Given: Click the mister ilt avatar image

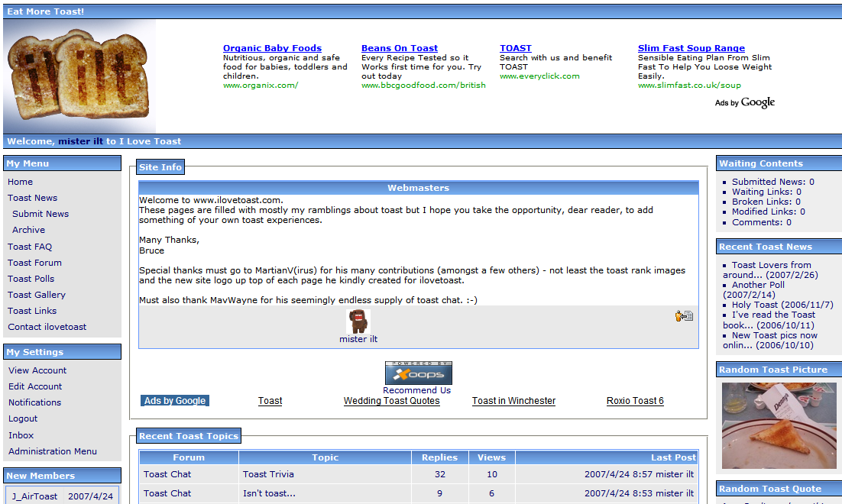Looking at the screenshot, I should click(358, 321).
